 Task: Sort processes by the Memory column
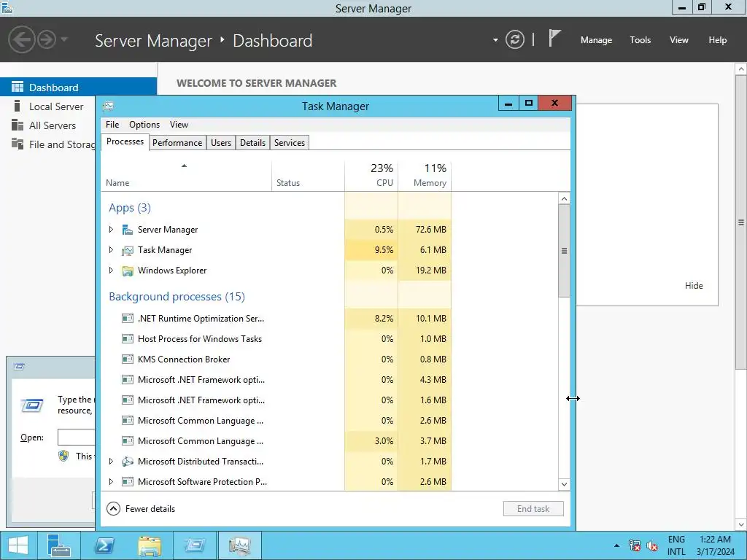coord(425,176)
